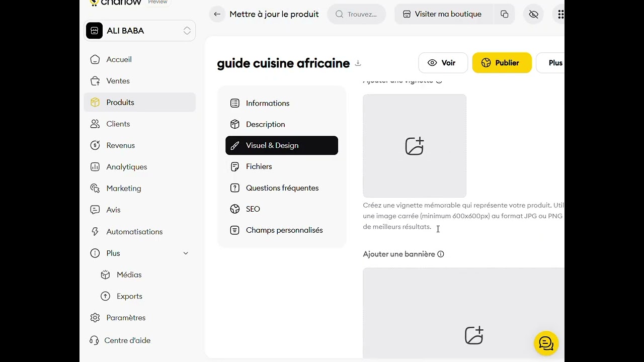Screen dimensions: 644x362
Task: Go to Accueil in the sidebar
Action: coord(140,59)
